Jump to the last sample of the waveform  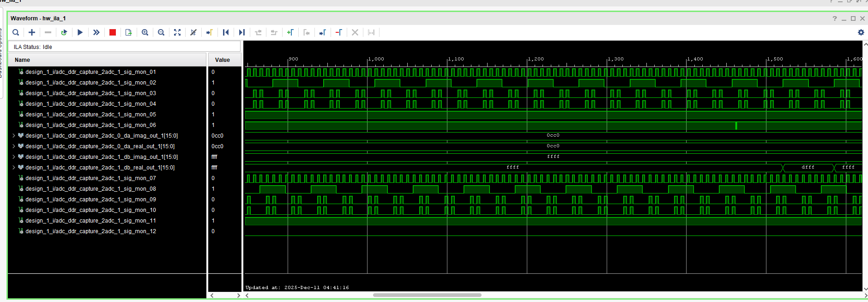click(x=242, y=32)
